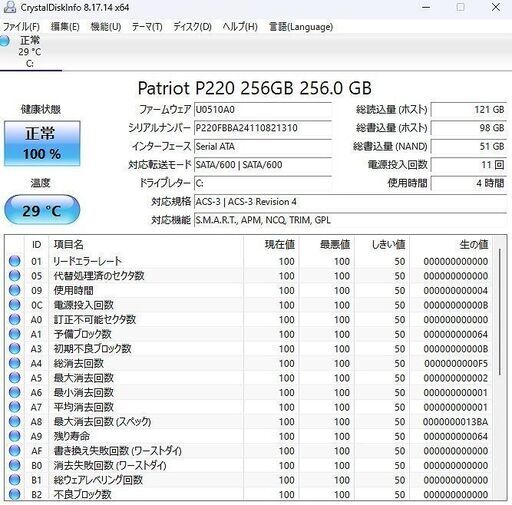This screenshot has height=505, width=512.
Task: Click the blue status orb in drive tab
Action: 4,41
